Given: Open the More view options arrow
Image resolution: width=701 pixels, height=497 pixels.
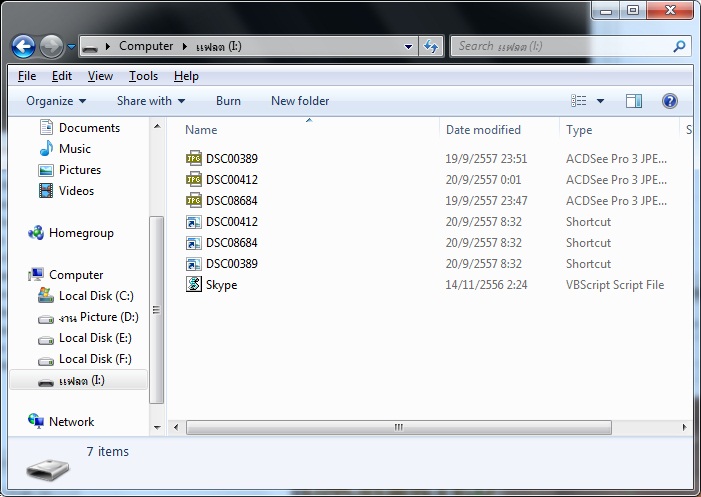Looking at the screenshot, I should coord(600,101).
